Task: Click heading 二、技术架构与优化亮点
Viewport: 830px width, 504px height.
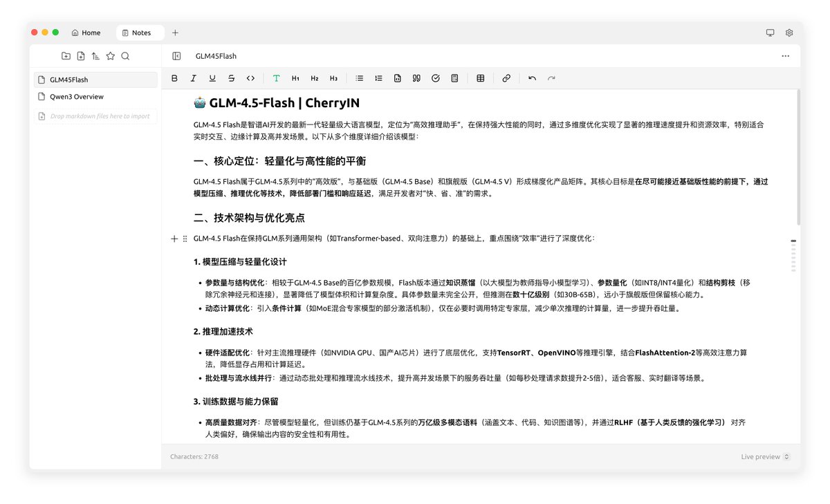Action: (x=249, y=218)
